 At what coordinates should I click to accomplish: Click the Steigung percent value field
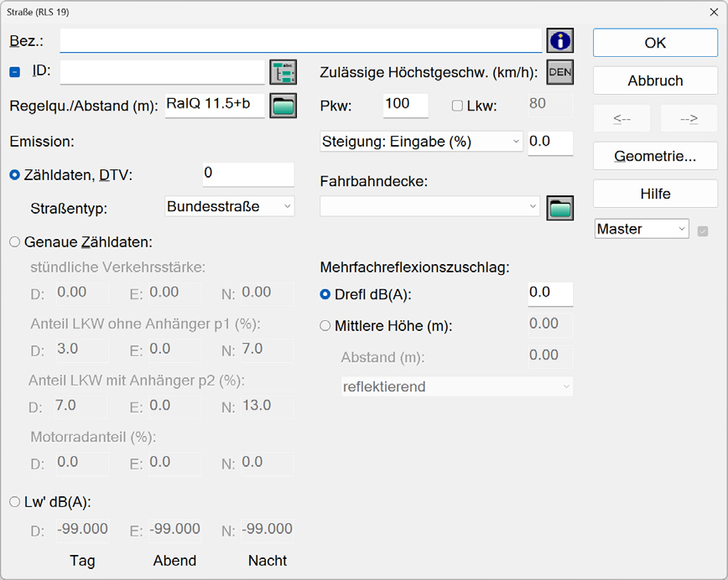(x=551, y=143)
